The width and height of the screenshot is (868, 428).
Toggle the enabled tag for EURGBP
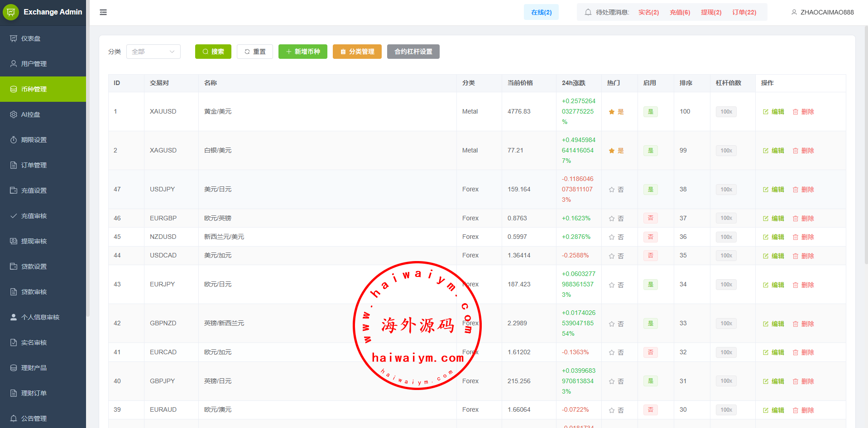(650, 218)
